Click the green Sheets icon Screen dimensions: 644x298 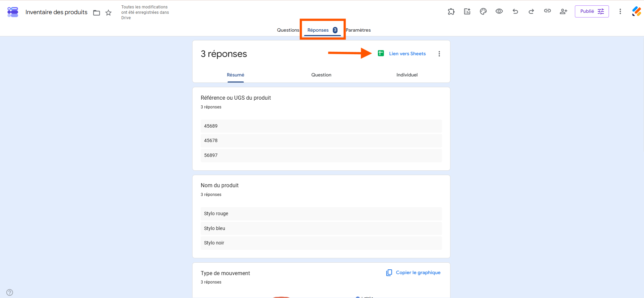[x=381, y=53]
